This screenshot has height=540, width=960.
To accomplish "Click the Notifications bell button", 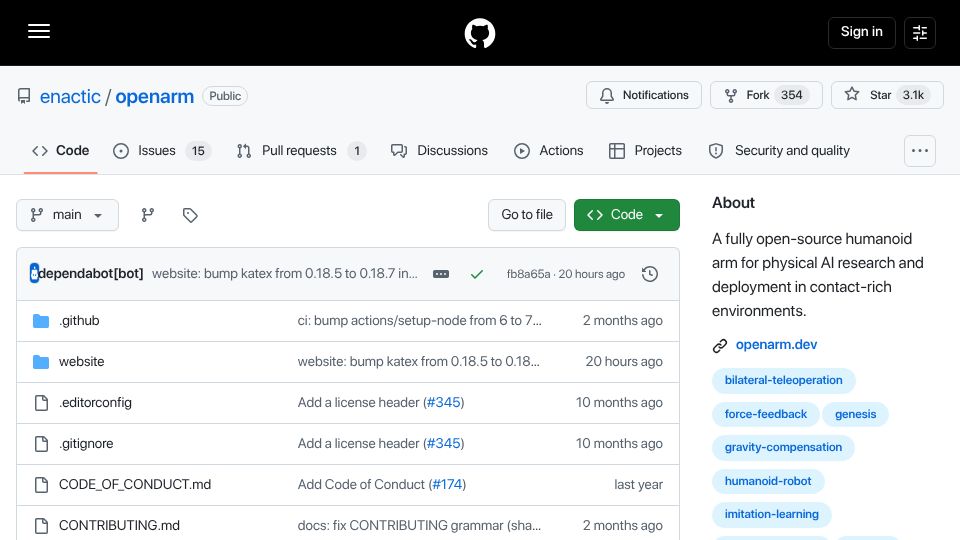I will click(x=643, y=95).
